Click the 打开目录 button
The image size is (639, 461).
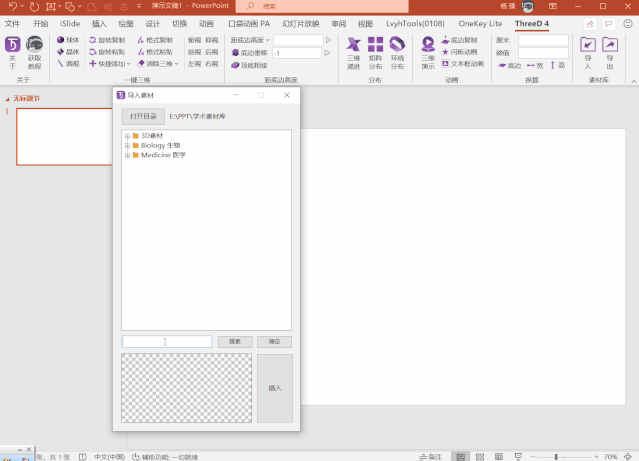click(x=143, y=116)
